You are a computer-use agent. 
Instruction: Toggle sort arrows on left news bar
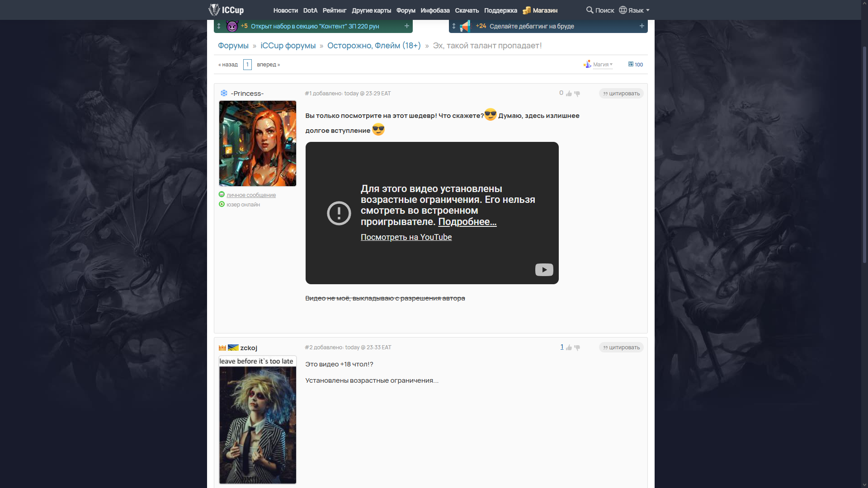point(219,26)
